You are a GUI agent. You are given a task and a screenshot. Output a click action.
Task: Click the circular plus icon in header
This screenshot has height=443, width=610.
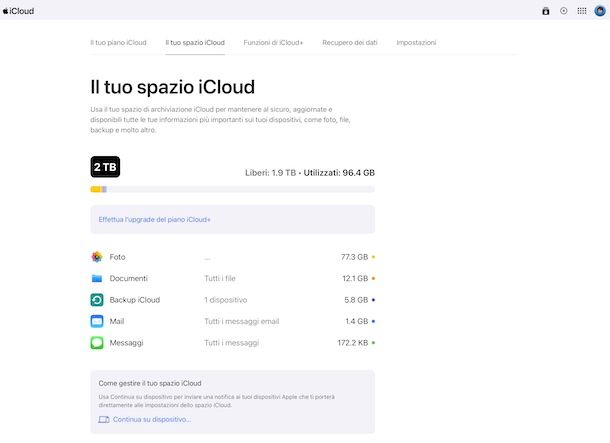564,11
